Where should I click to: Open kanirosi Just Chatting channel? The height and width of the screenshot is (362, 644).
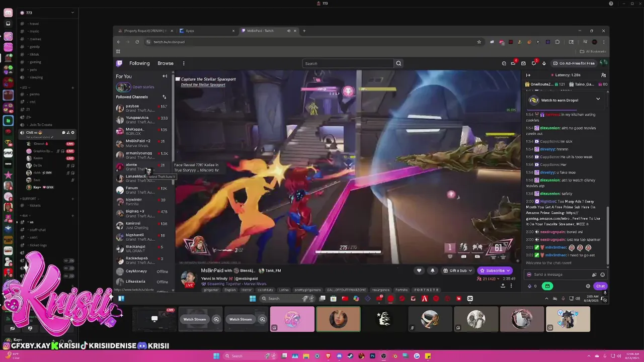[143, 225]
